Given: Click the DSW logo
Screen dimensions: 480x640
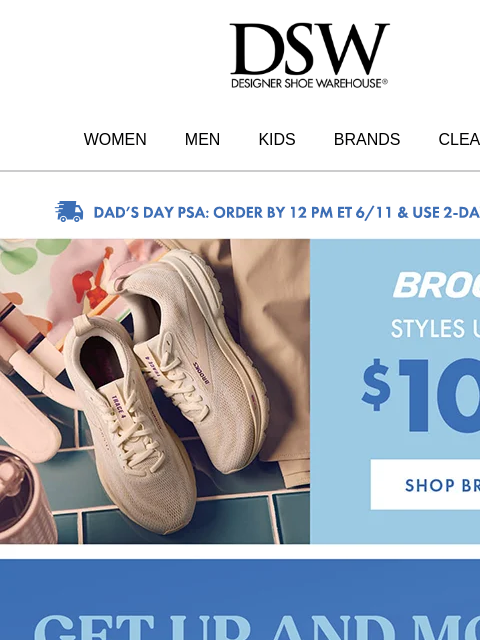Looking at the screenshot, I should click(309, 56).
